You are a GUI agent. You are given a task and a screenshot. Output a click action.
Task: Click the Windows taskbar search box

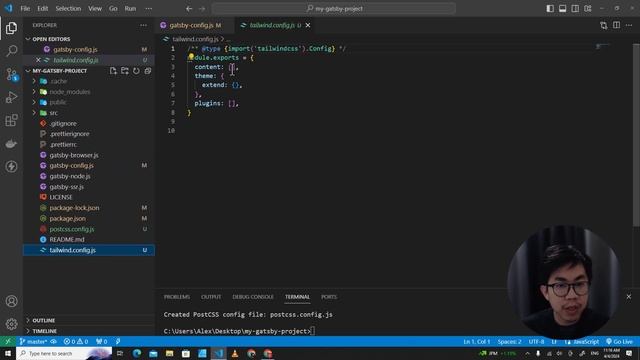64,353
